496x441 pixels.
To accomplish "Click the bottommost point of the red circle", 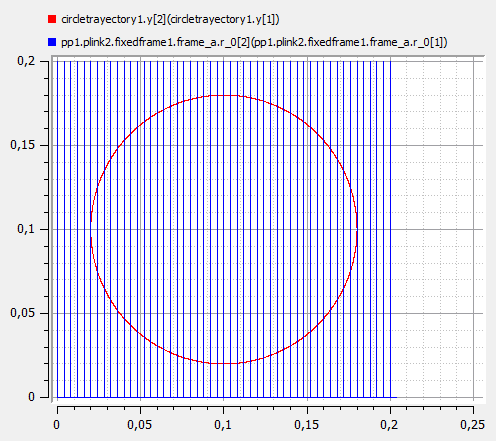I will pyautogui.click(x=224, y=363).
